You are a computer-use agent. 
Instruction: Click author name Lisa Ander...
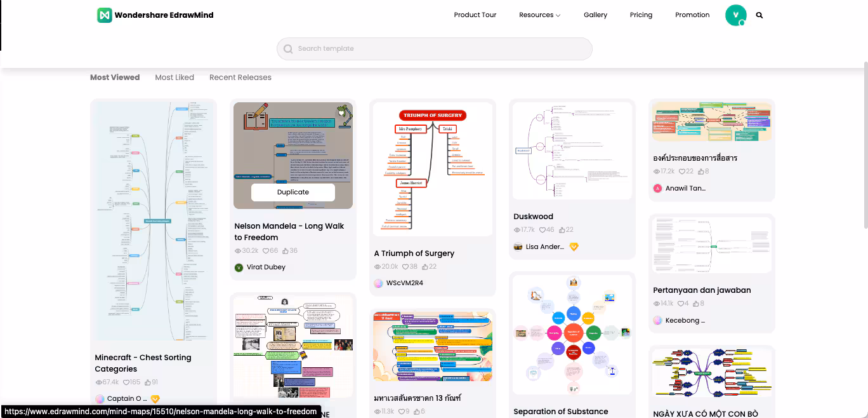pos(545,246)
